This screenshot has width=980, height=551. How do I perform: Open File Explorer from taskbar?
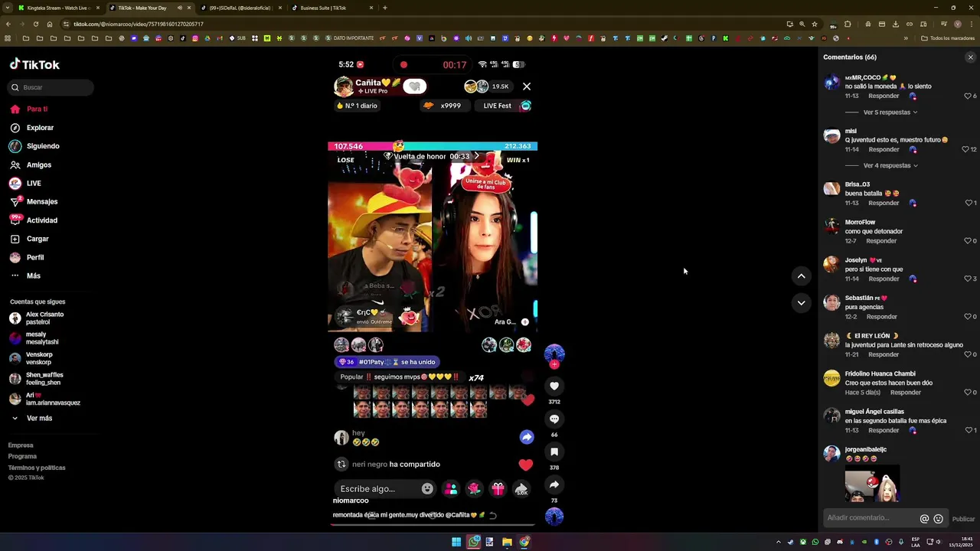pos(507,542)
